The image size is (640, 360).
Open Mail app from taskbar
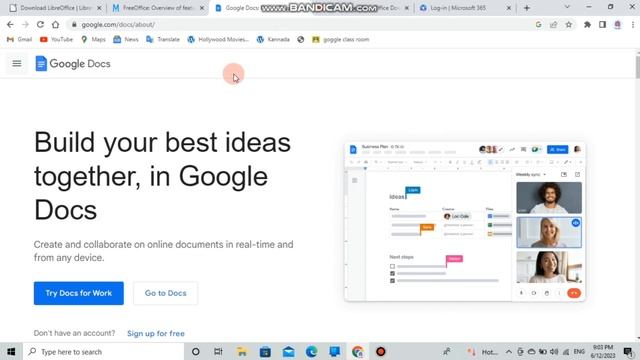click(289, 351)
